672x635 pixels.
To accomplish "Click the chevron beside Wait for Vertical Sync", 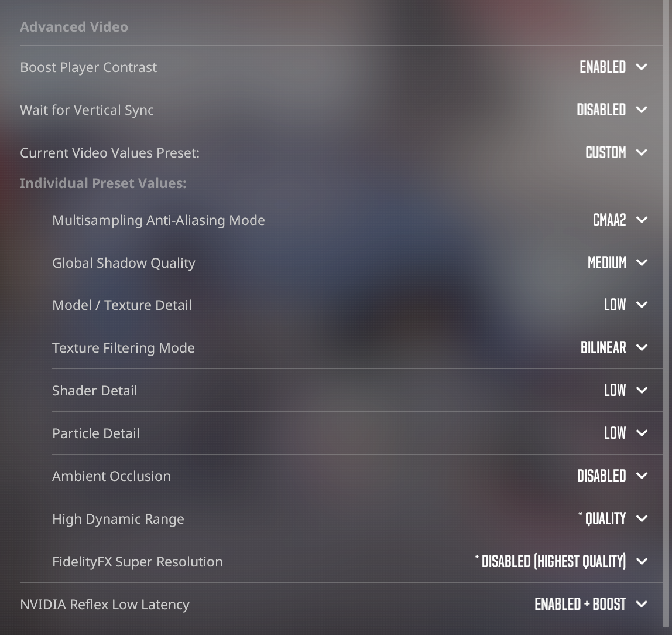I will [642, 110].
